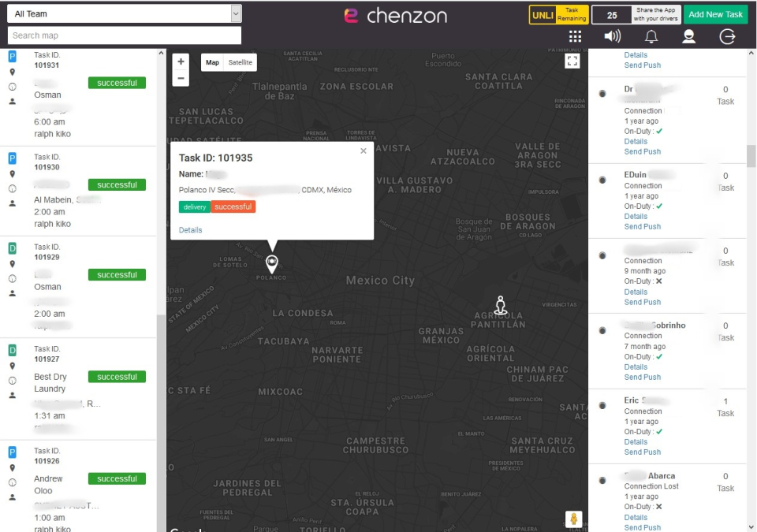Click the Polanco task map marker
This screenshot has height=532, width=757.
click(272, 264)
